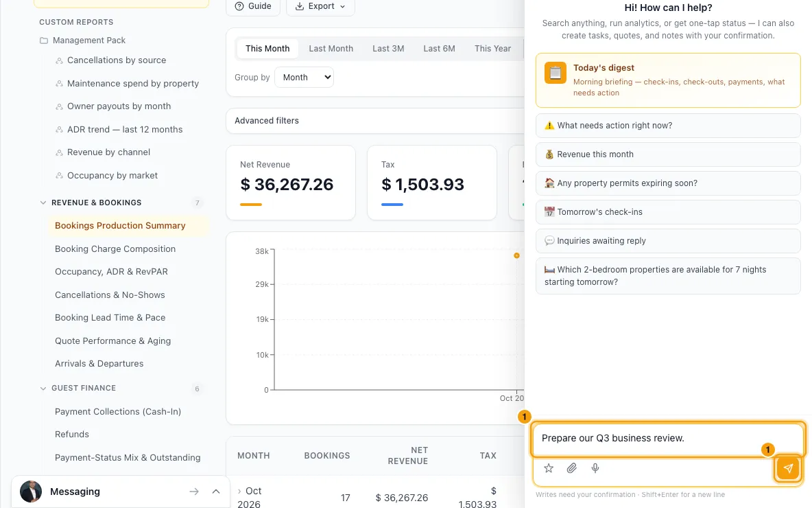
Task: Open Arrivals & Departures report
Action: [99, 364]
